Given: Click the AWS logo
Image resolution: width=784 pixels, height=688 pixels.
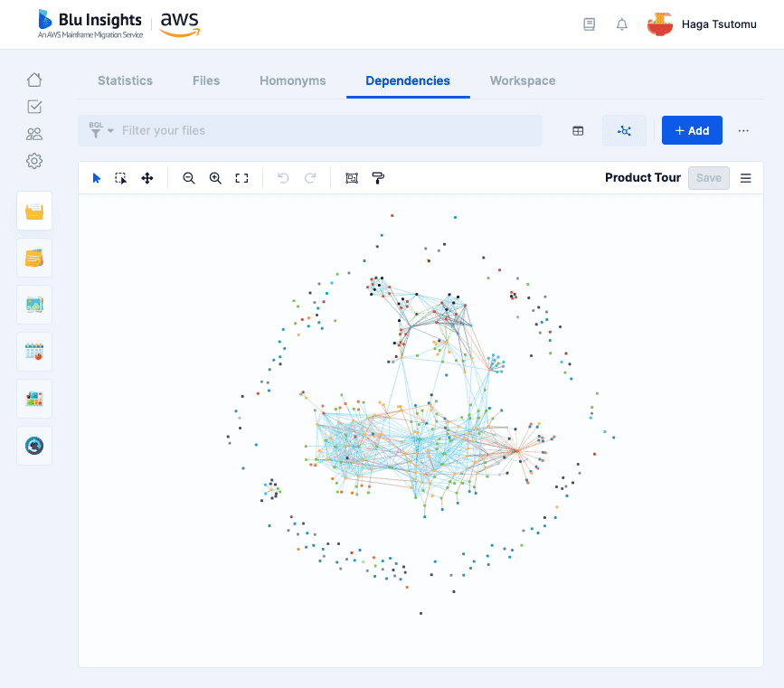Looking at the screenshot, I should 180,24.
